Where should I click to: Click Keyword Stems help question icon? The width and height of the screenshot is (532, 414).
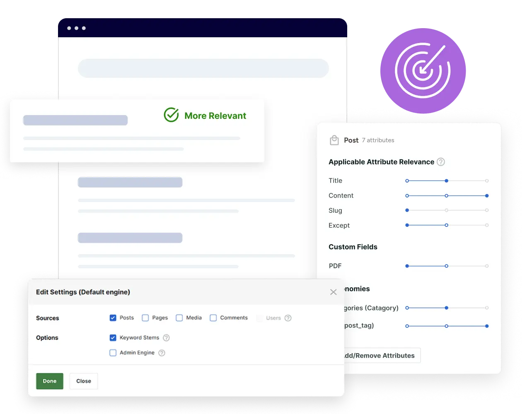point(166,338)
